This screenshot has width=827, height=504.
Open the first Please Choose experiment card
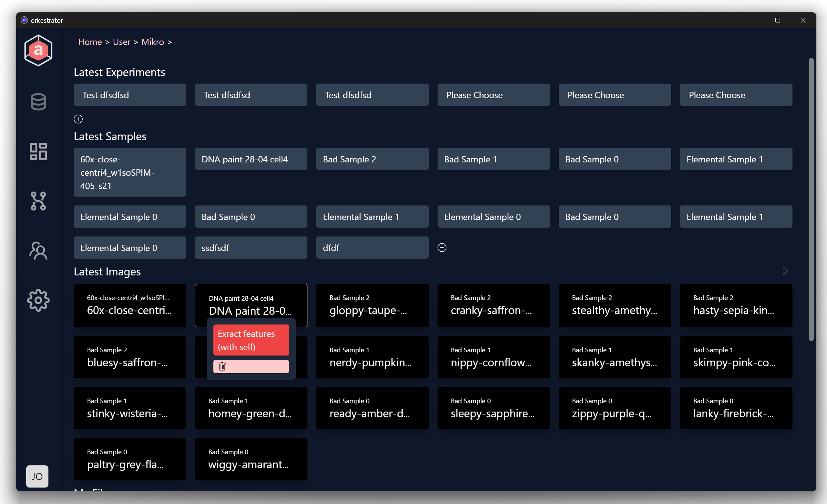(493, 95)
